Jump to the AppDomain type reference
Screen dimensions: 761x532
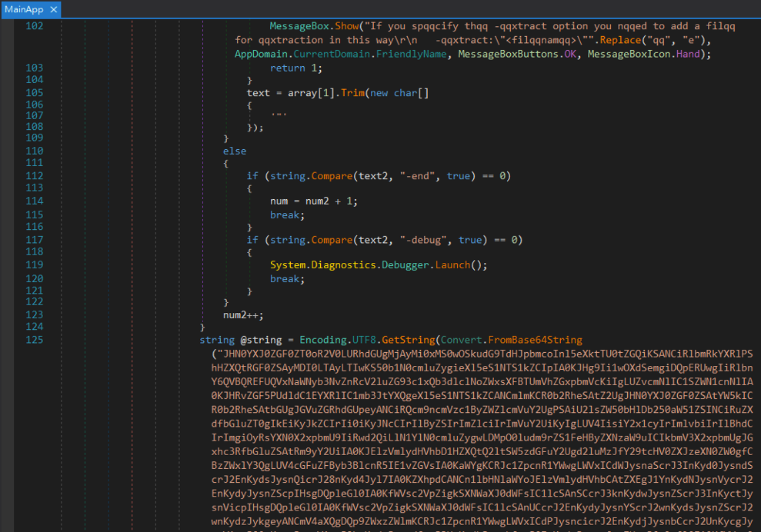coord(261,55)
